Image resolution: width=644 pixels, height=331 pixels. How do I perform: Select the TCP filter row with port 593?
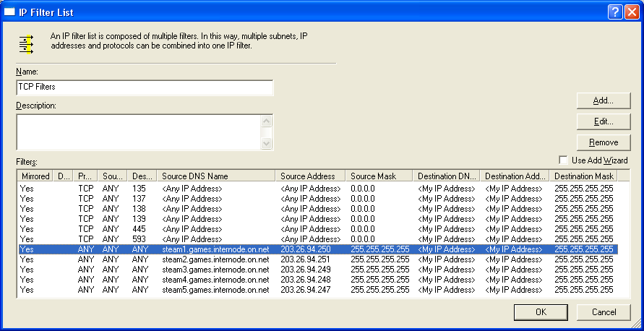click(x=317, y=239)
